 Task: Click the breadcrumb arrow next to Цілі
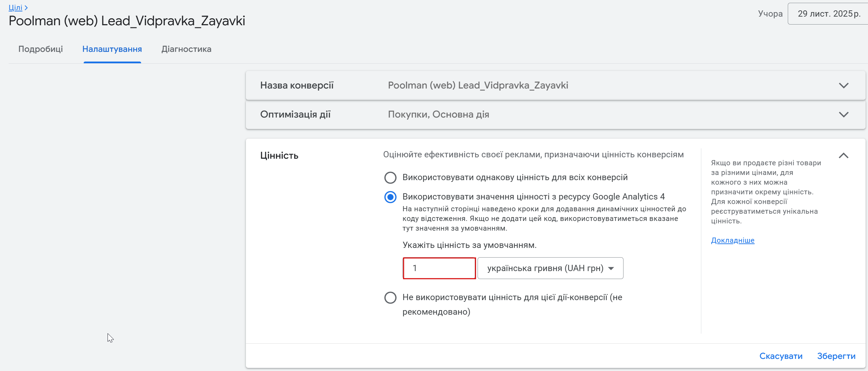point(26,8)
